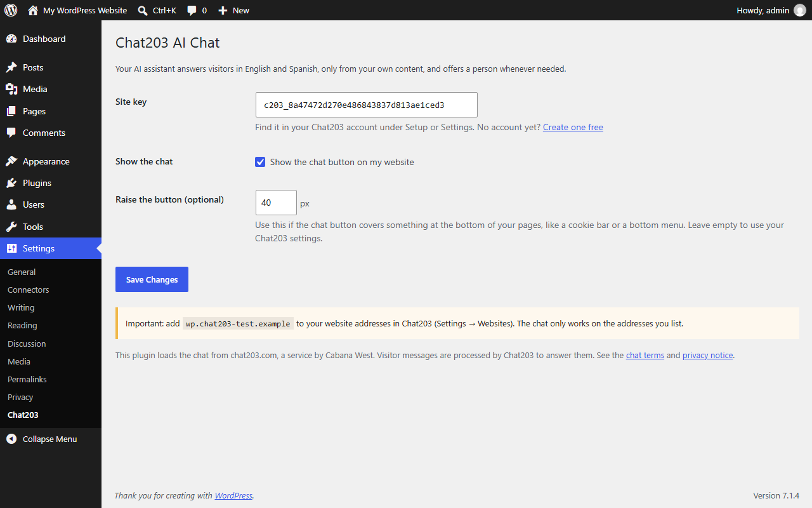Viewport: 812px width, 508px height.
Task: Click the wp.chat203-test.example code text
Action: point(238,323)
